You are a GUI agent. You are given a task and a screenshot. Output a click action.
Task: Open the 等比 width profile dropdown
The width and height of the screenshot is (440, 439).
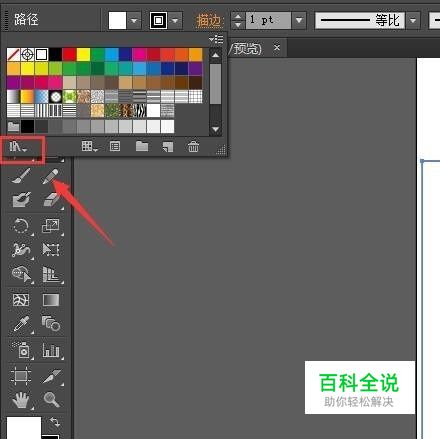point(413,21)
